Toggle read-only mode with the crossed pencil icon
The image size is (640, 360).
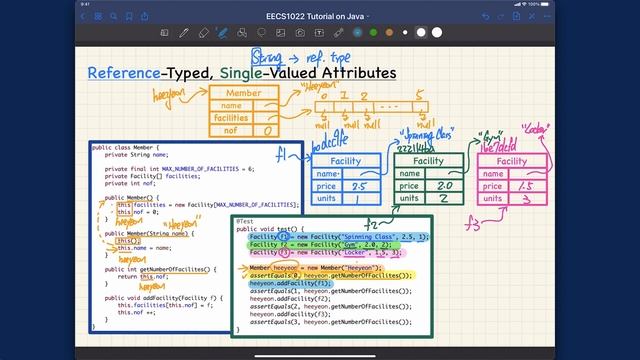[532, 16]
